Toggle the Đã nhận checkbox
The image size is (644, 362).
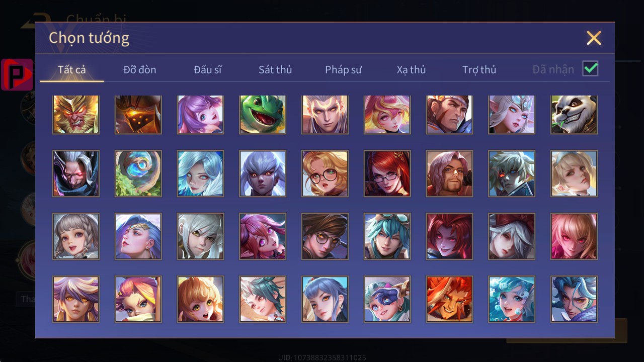(590, 68)
